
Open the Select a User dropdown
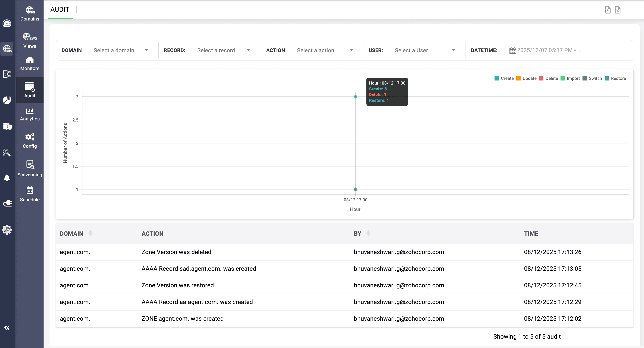(424, 50)
